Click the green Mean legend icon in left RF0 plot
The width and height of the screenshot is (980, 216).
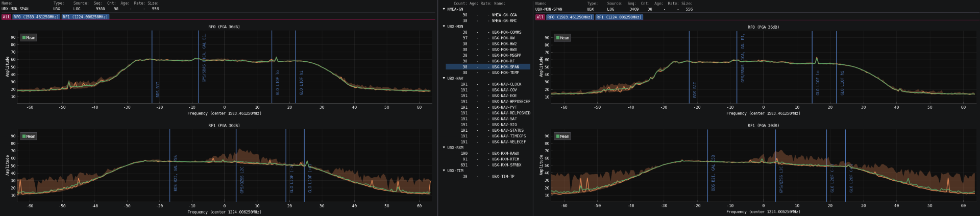24,38
